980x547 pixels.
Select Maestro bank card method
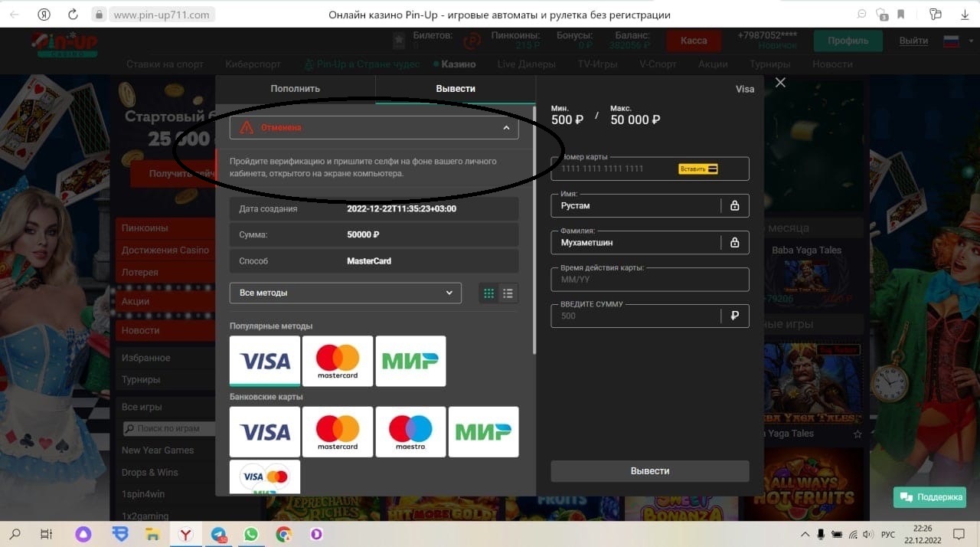pos(410,432)
